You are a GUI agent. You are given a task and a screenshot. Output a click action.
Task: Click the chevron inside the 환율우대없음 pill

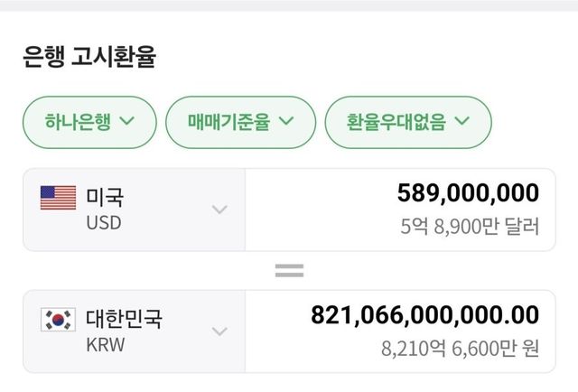(x=462, y=121)
